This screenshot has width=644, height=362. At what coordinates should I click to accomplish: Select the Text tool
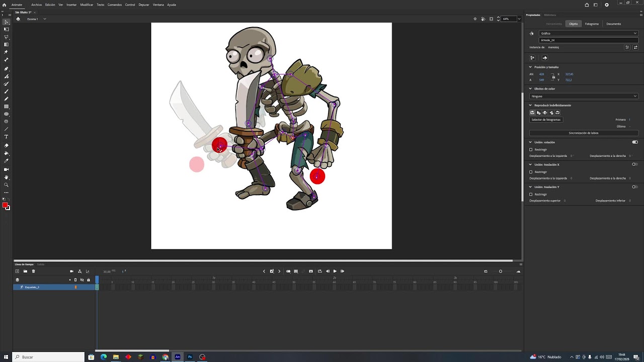pos(6,137)
